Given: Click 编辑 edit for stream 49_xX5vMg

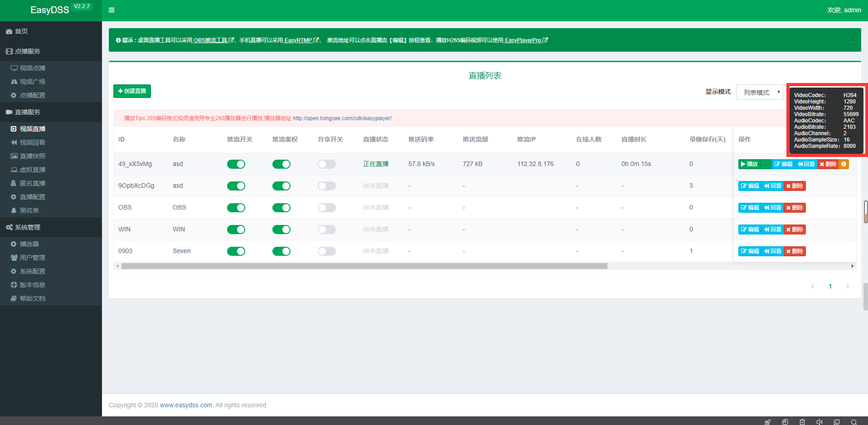Looking at the screenshot, I should point(783,164).
